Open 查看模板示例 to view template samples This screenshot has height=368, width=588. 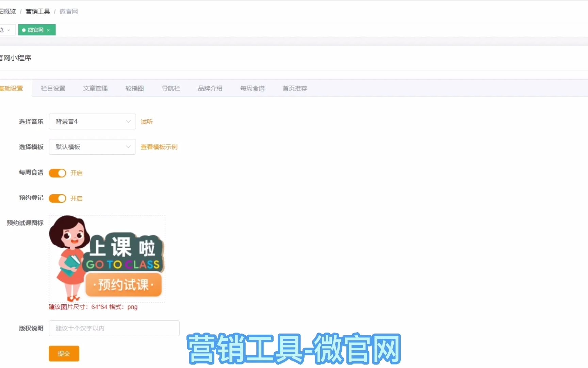tap(159, 147)
